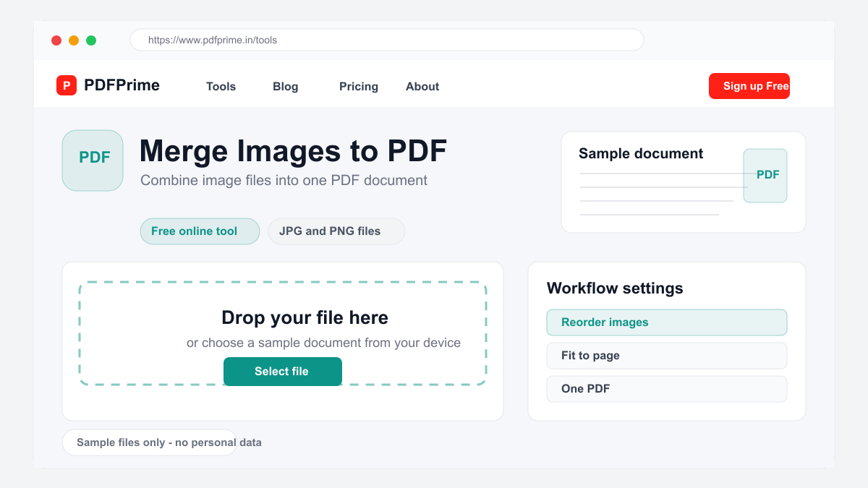This screenshot has height=488, width=868.
Task: Open the Sample document preview card
Action: [x=684, y=182]
